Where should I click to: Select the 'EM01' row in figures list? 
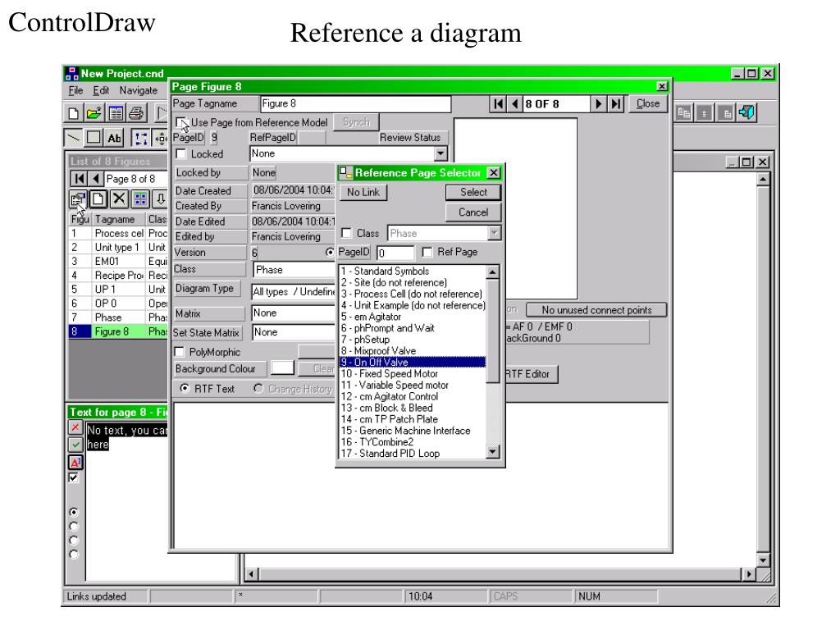click(x=118, y=261)
